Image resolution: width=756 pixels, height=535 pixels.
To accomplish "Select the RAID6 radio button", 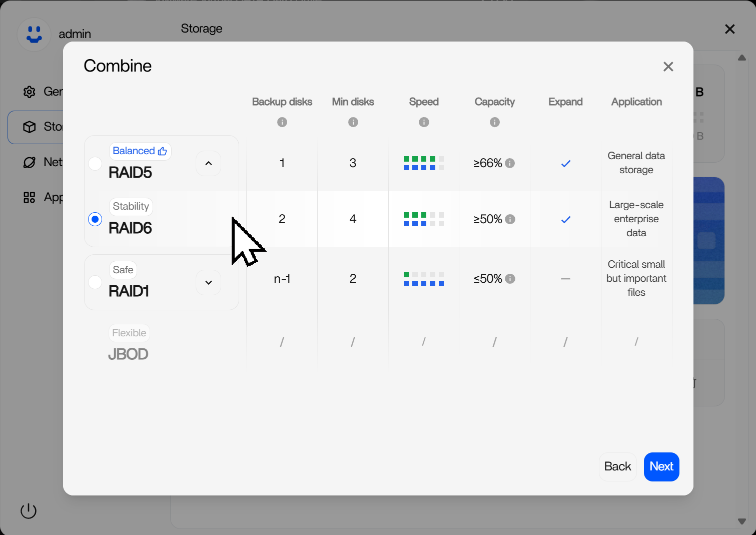I will click(x=95, y=219).
